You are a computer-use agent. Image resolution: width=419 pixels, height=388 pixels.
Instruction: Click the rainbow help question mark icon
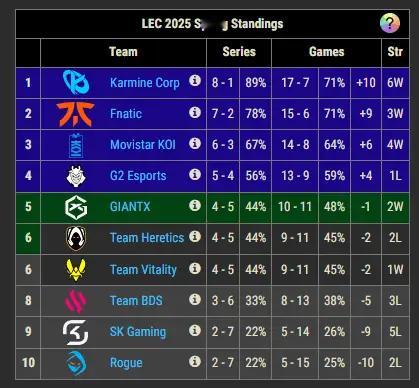point(390,23)
